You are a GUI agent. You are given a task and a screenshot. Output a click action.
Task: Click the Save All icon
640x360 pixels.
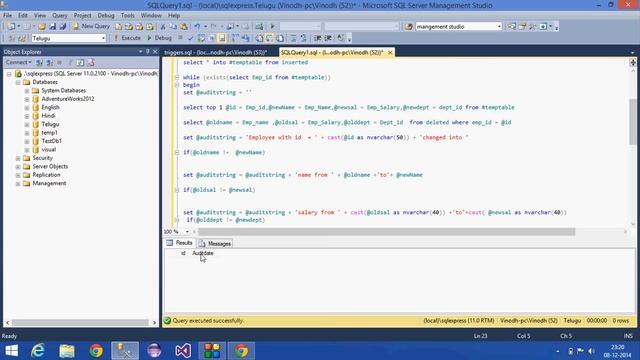point(63,27)
